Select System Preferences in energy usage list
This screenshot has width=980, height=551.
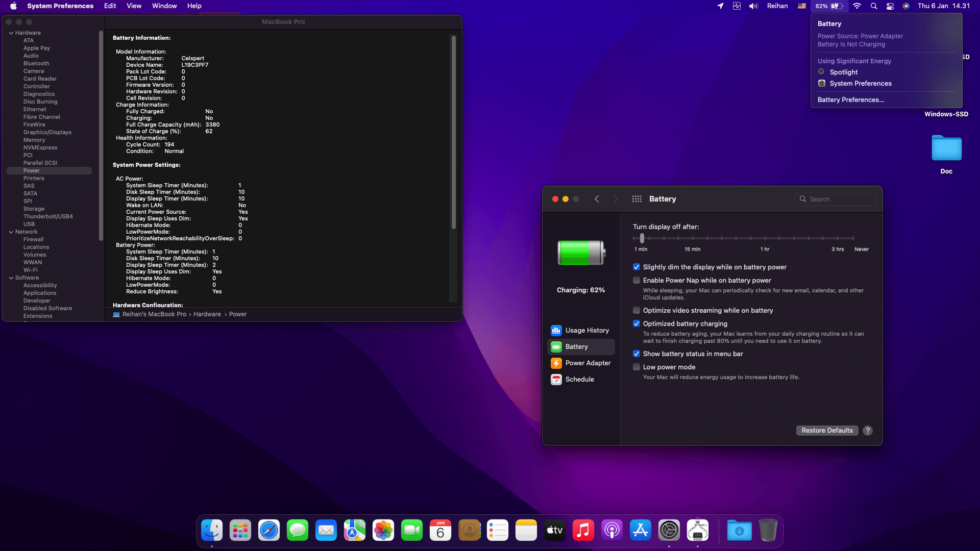[x=861, y=84]
